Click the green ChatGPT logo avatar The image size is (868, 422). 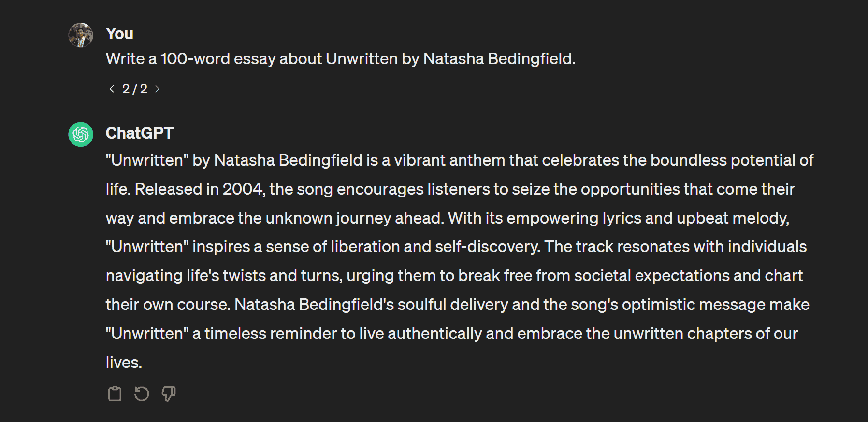[81, 134]
